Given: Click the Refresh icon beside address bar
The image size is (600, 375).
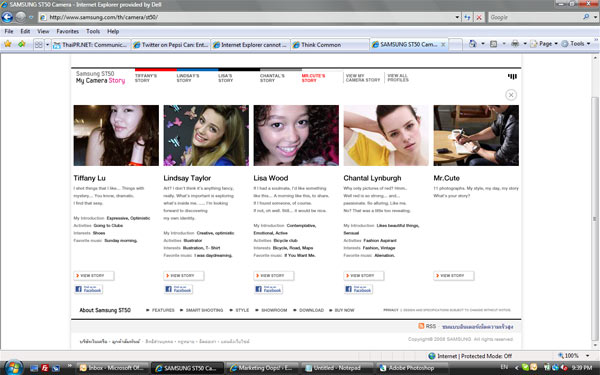Looking at the screenshot, I should [x=467, y=17].
